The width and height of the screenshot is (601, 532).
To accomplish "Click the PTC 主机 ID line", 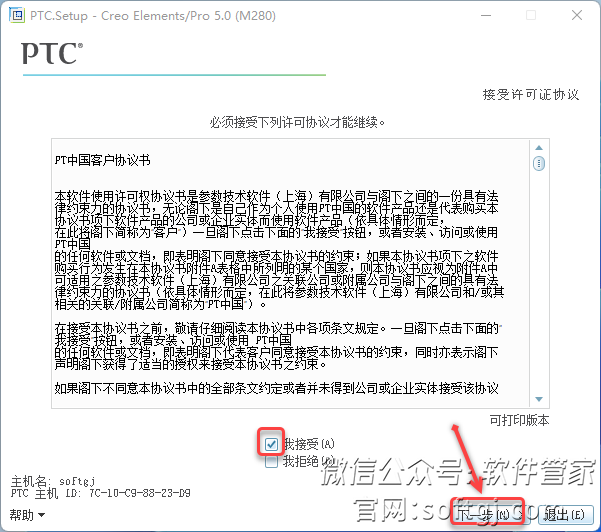I will pos(100,493).
